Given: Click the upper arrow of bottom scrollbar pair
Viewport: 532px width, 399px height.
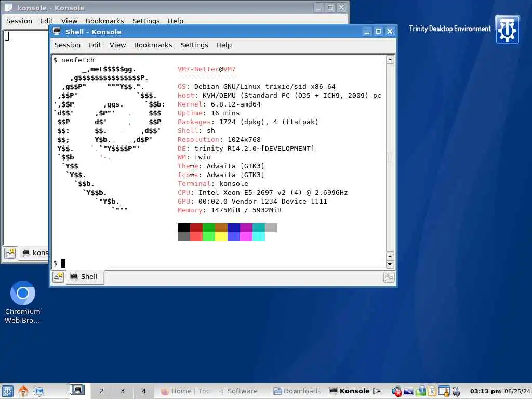Looking at the screenshot, I should tap(390, 256).
